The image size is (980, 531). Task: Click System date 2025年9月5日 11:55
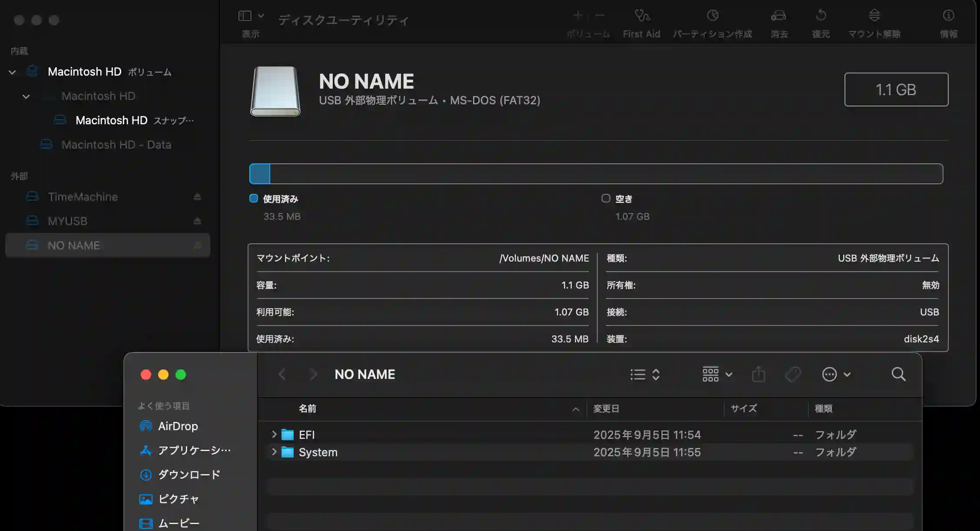[647, 452]
